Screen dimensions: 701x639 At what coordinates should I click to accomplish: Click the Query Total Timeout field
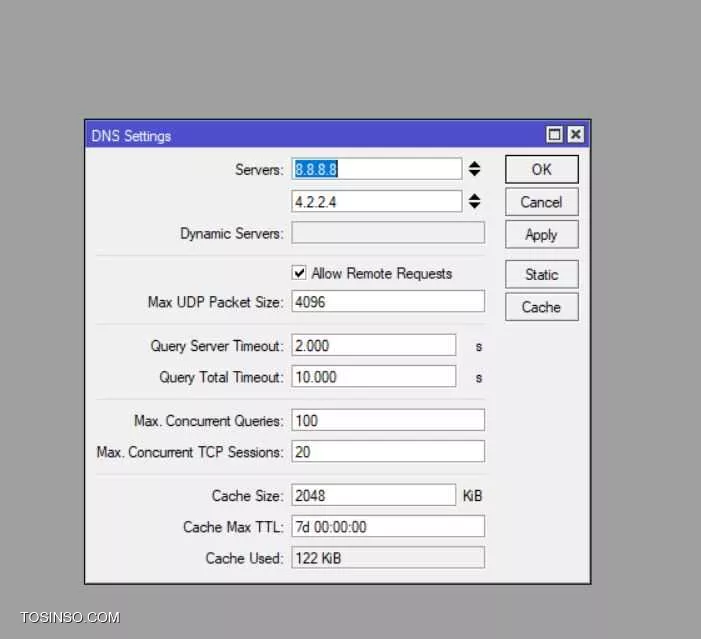(373, 377)
